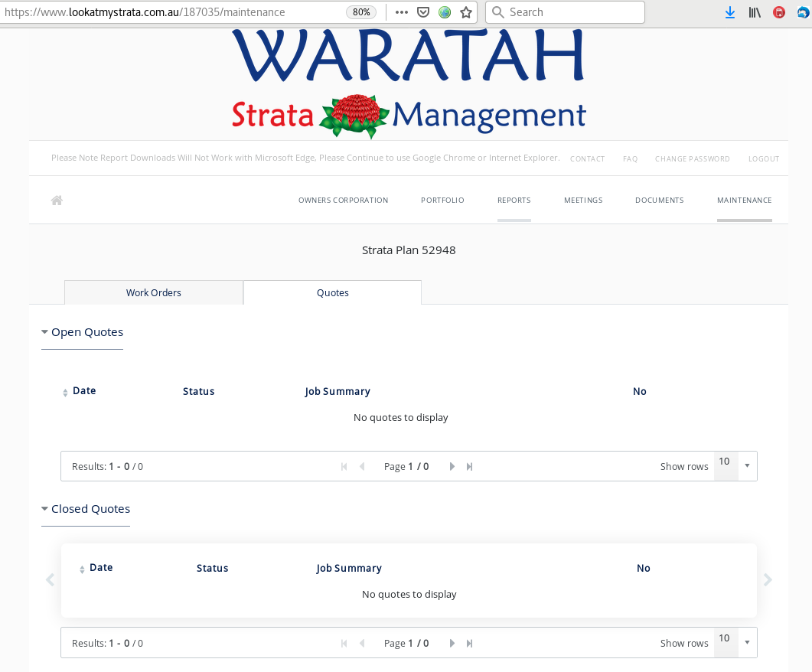
Task: Collapse the Closed Quotes section
Action: click(x=86, y=509)
